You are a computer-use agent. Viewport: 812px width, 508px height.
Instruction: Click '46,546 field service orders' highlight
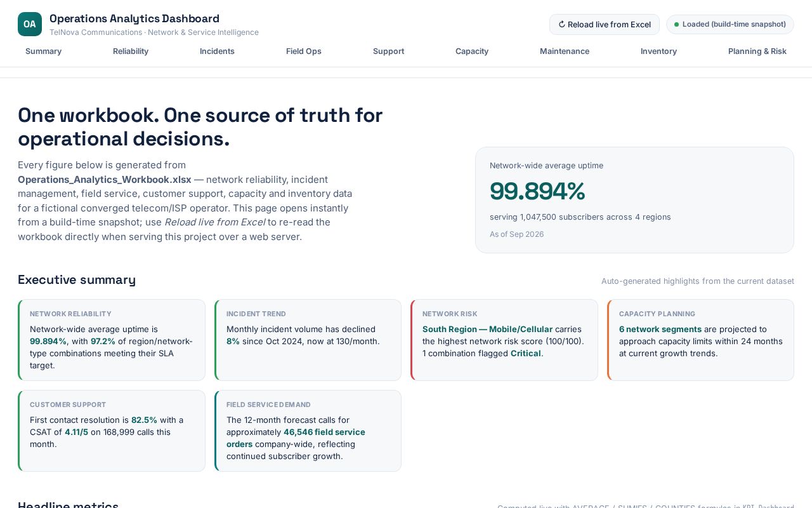296,438
